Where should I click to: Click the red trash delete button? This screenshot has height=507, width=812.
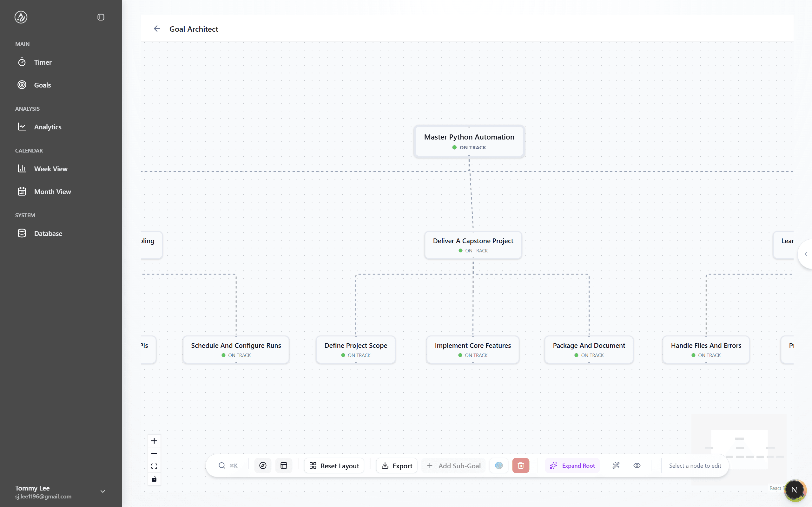[x=520, y=465]
